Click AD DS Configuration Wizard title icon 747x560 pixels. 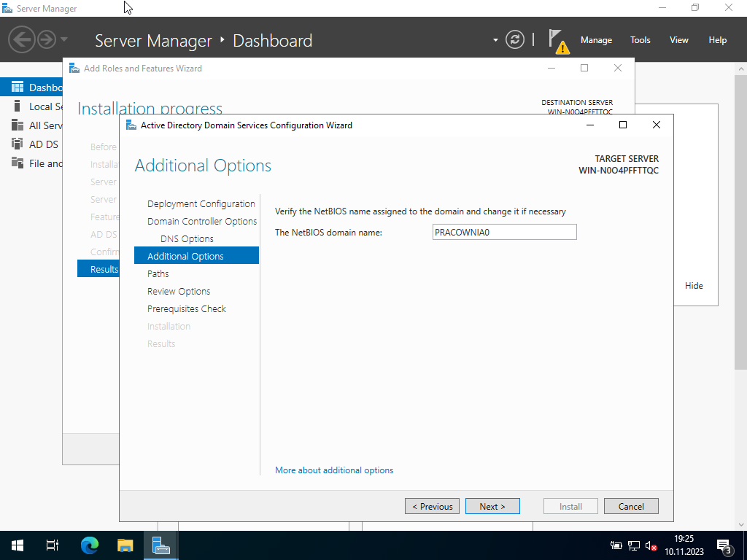click(131, 125)
